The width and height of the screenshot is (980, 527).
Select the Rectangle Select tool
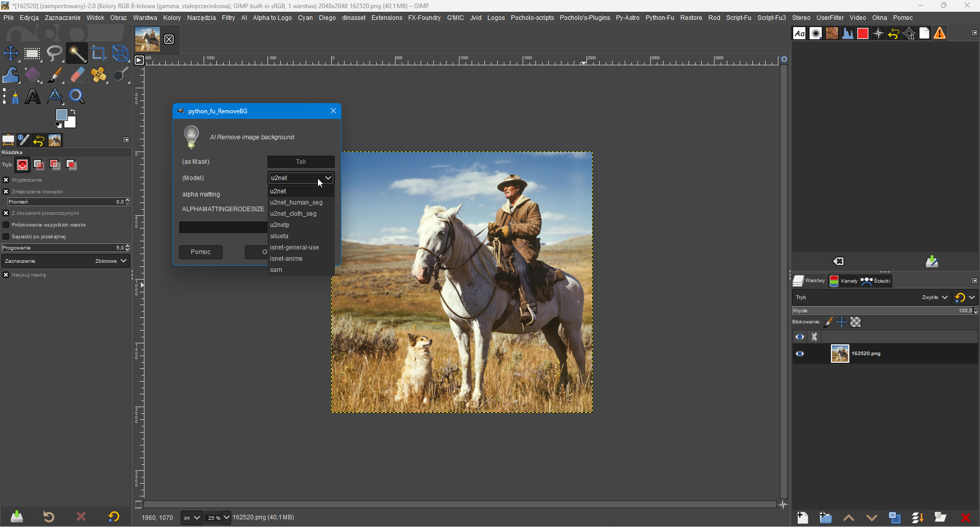point(33,54)
